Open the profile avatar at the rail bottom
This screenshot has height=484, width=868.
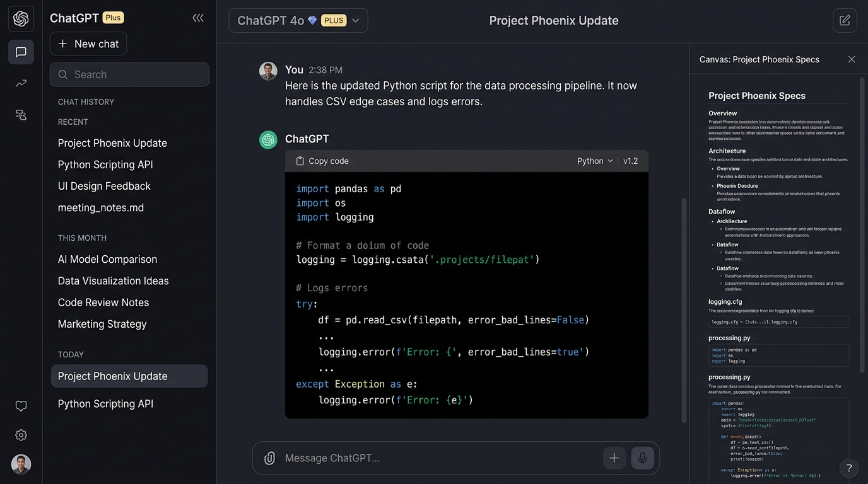click(x=21, y=464)
